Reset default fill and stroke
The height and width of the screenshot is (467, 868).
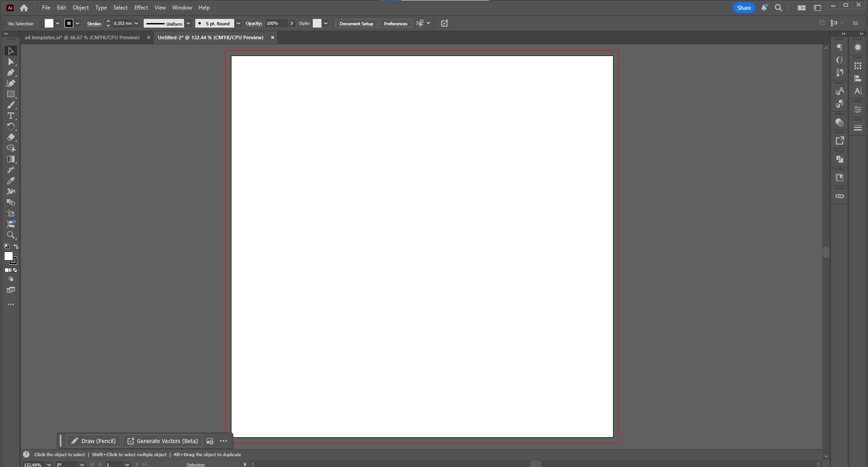tap(7, 247)
